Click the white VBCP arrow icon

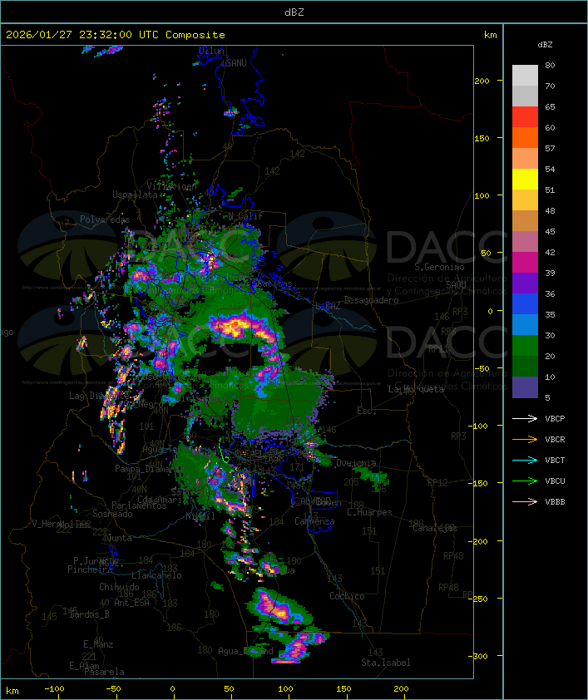[x=525, y=418]
